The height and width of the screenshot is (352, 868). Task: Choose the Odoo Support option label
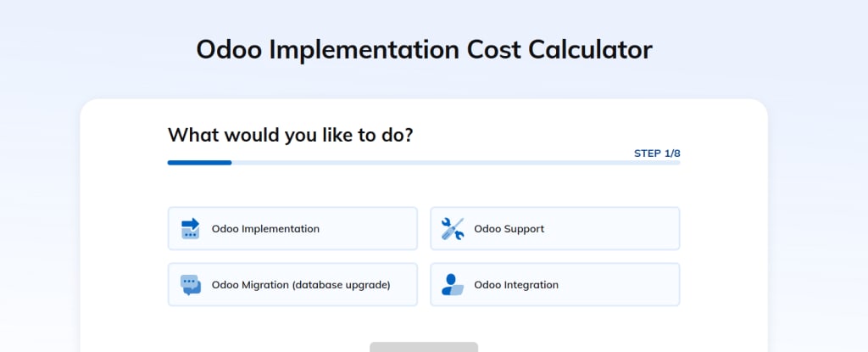(509, 229)
